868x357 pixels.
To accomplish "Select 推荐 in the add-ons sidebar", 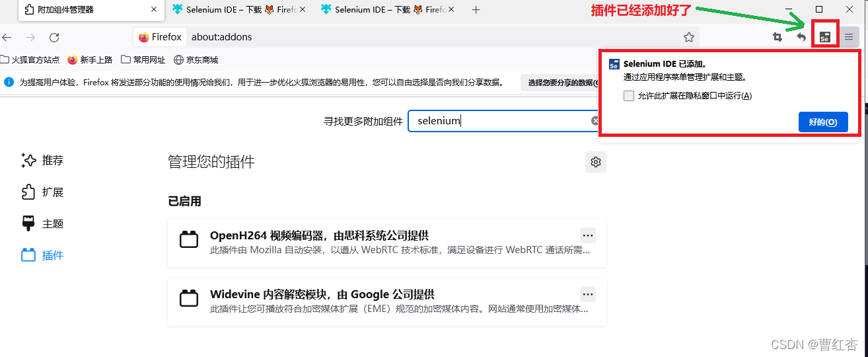I will click(42, 160).
